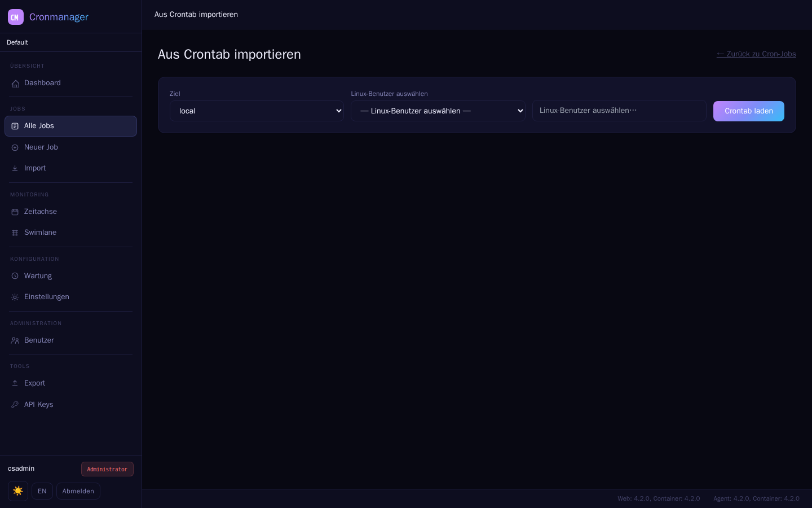The image size is (812, 508).
Task: Open the Dashboard menu label
Action: point(42,83)
